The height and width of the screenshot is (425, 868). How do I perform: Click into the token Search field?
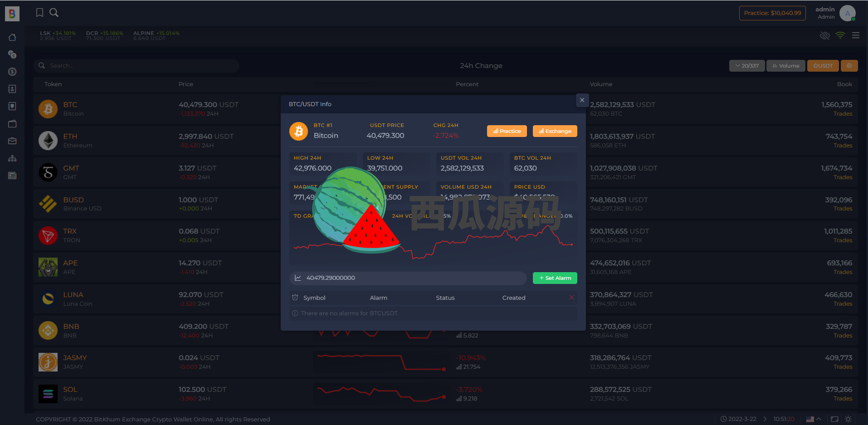click(x=136, y=66)
